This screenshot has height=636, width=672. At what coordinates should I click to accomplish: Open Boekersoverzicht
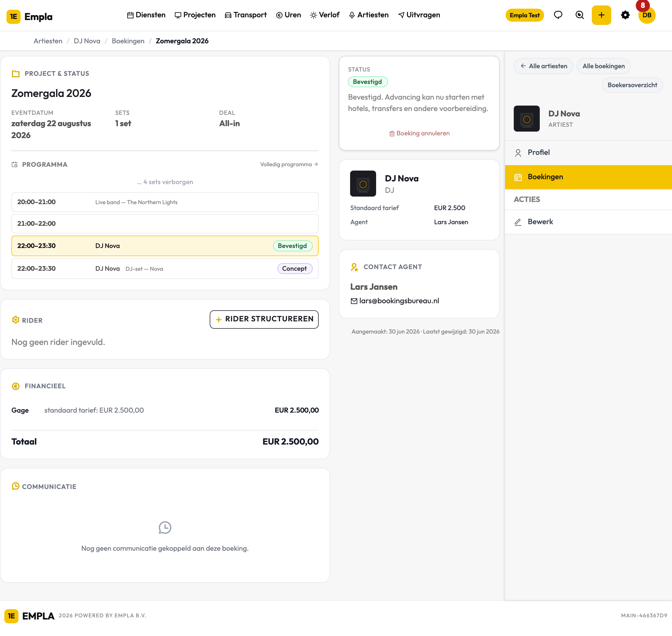click(x=632, y=85)
